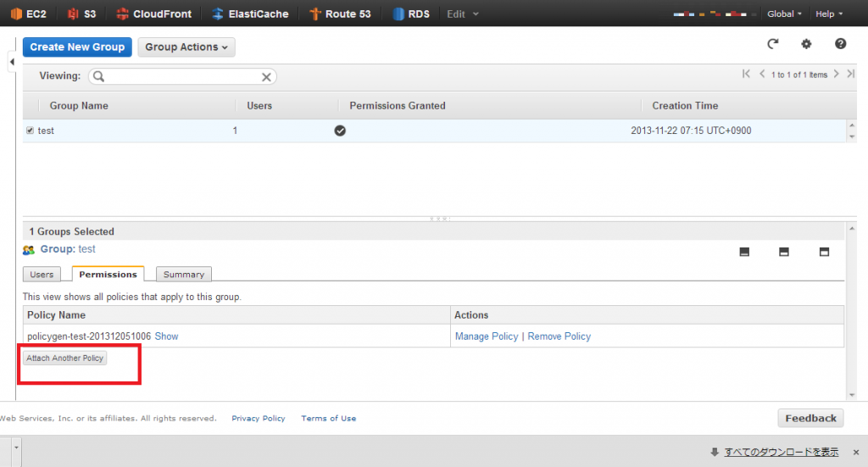The image size is (868, 467).
Task: Refresh the groups list
Action: [x=773, y=44]
